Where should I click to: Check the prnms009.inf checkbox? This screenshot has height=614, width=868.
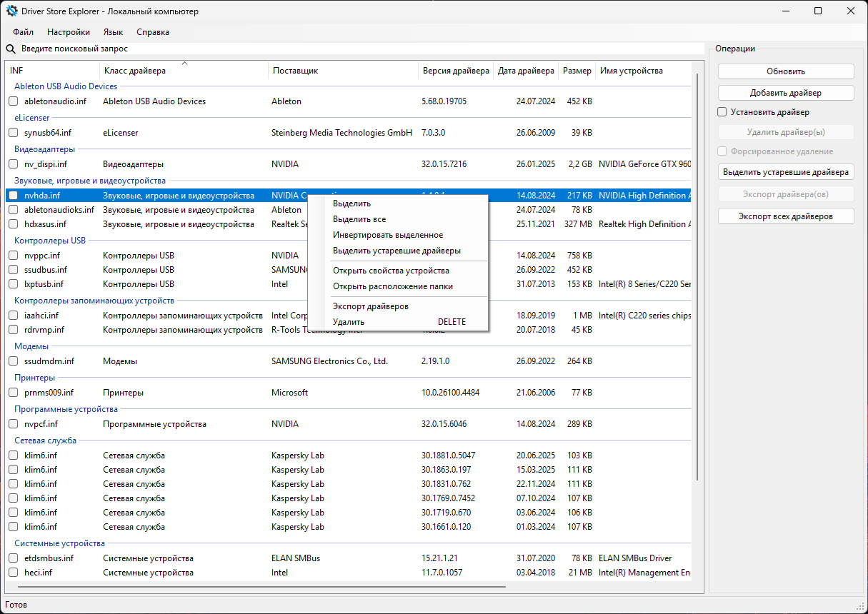point(14,393)
